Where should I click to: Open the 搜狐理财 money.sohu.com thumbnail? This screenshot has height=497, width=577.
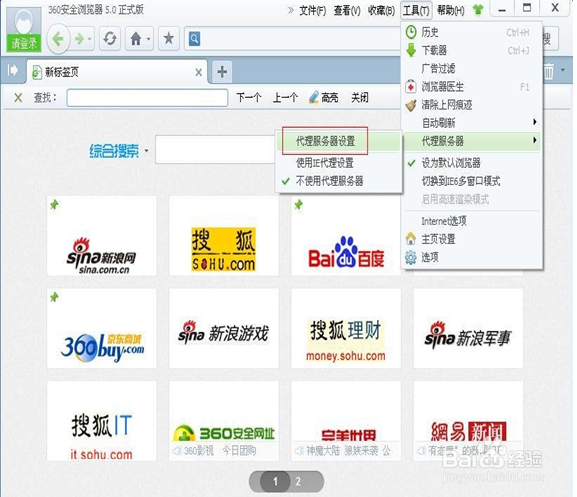click(346, 328)
